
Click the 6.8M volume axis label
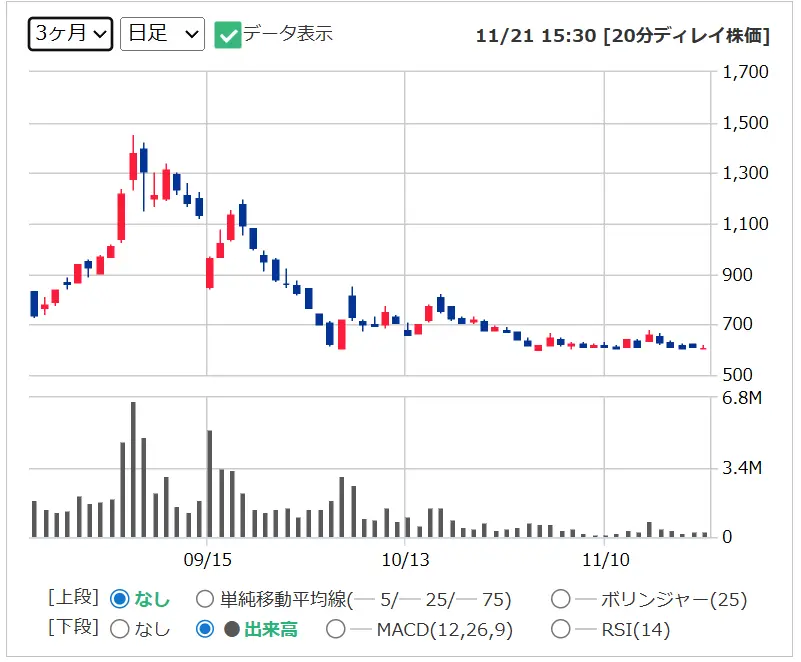click(x=743, y=399)
